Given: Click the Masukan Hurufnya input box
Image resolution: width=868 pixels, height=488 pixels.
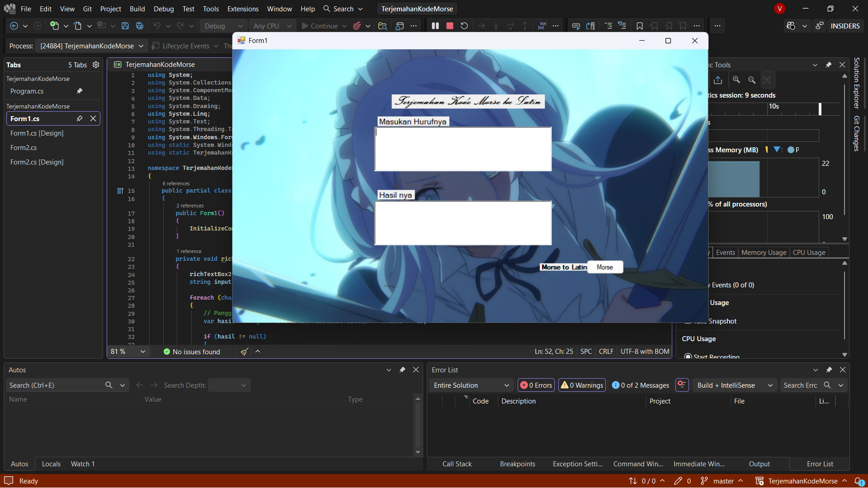Looking at the screenshot, I should coord(463,149).
